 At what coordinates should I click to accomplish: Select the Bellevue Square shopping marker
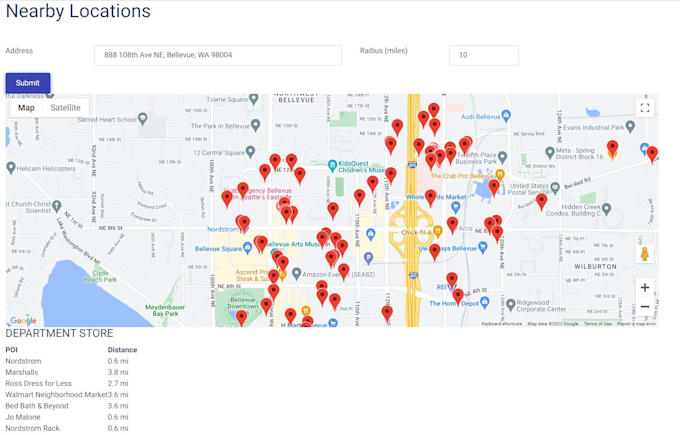point(247,249)
